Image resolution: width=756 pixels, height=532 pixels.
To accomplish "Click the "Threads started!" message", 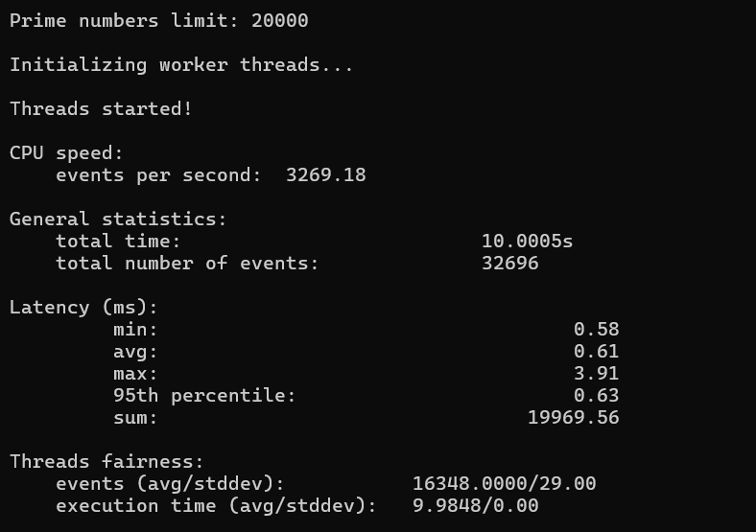I will (x=101, y=108).
